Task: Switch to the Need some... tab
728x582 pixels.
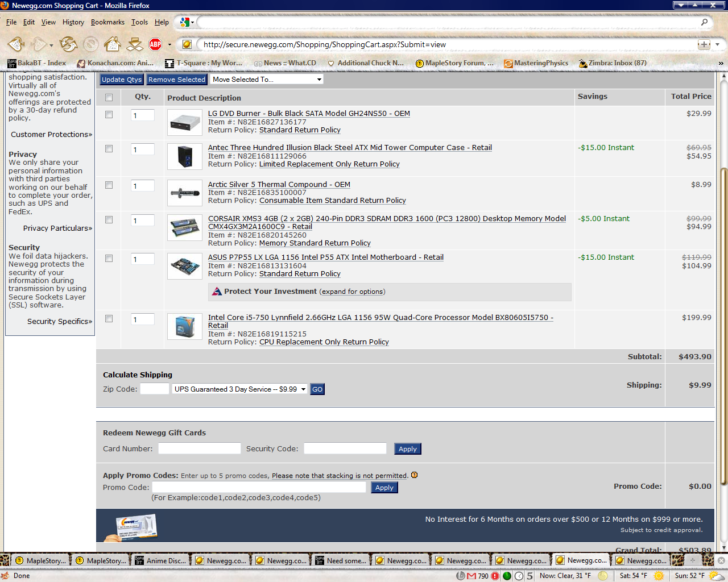Action: [341, 560]
